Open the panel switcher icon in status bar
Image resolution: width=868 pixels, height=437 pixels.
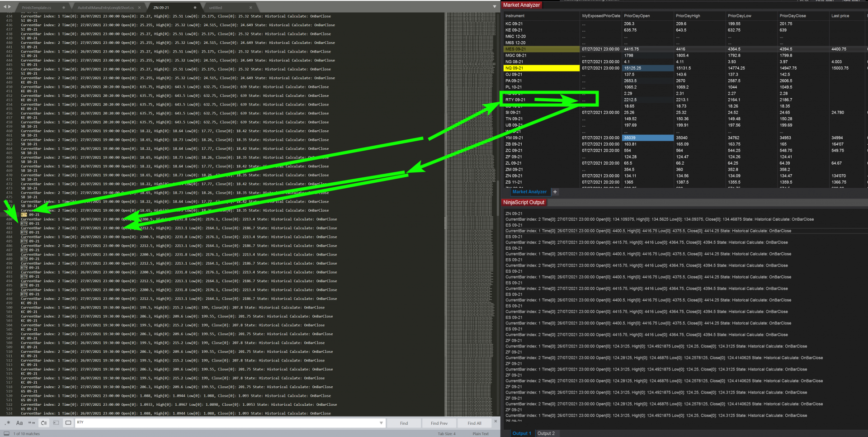[6, 433]
